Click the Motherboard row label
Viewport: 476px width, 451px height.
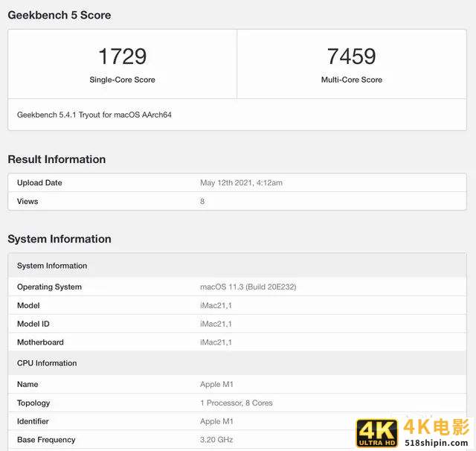pos(40,343)
